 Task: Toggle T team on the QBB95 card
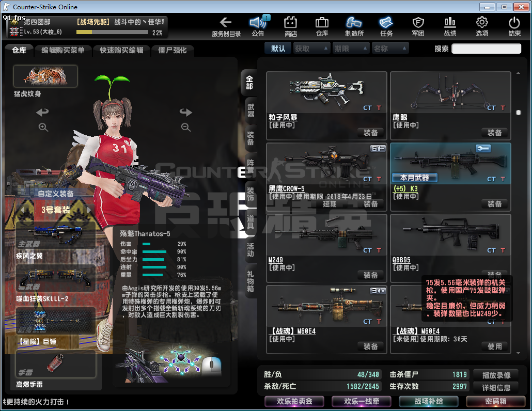pyautogui.click(x=503, y=250)
